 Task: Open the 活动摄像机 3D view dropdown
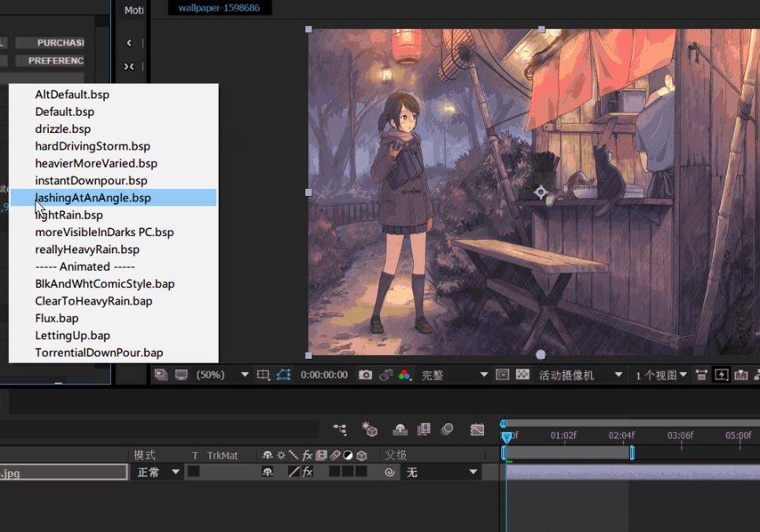[x=580, y=375]
